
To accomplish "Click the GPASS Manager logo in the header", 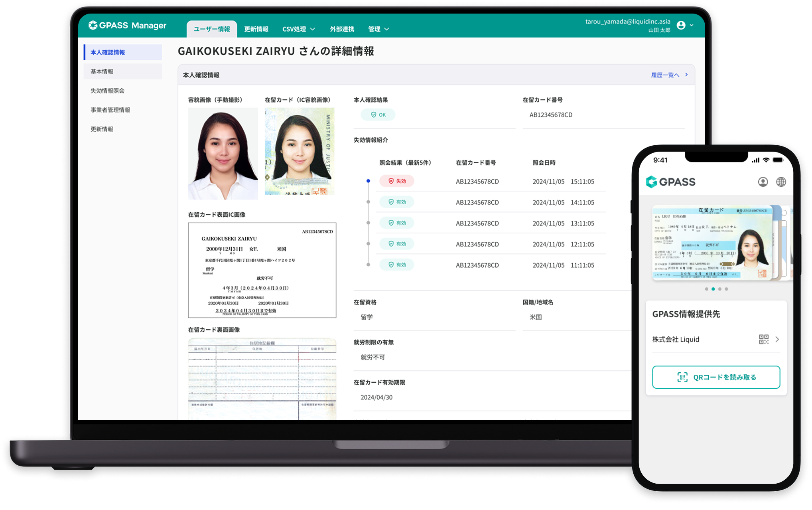I will click(128, 25).
